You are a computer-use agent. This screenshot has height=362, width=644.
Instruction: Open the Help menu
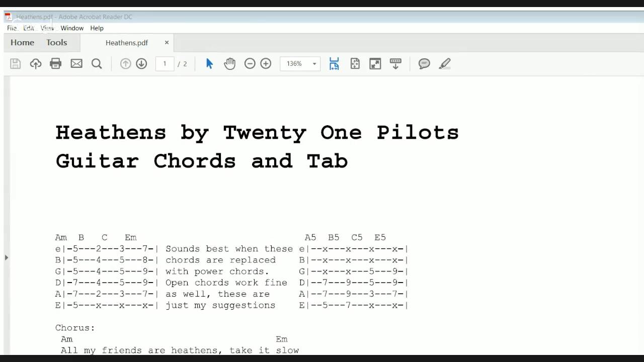(97, 28)
